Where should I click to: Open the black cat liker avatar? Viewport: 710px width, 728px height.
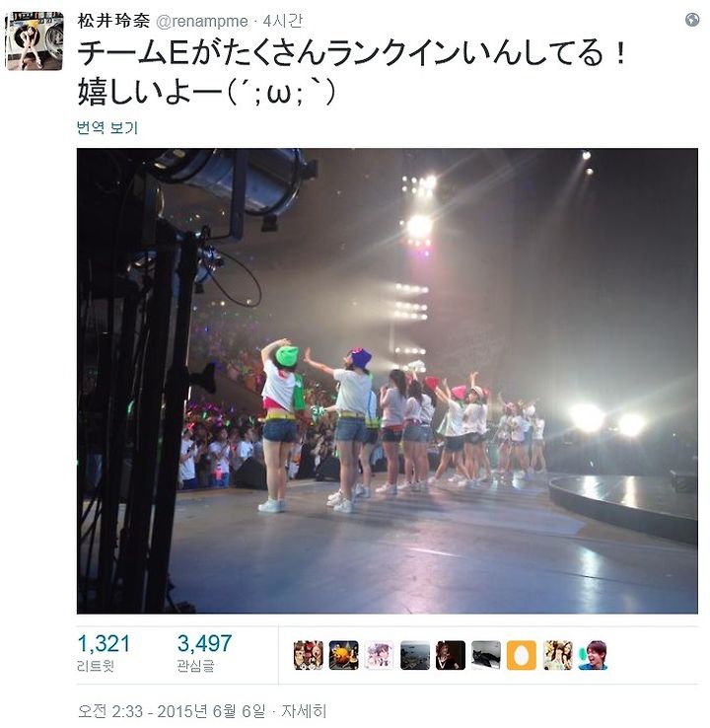click(x=486, y=655)
